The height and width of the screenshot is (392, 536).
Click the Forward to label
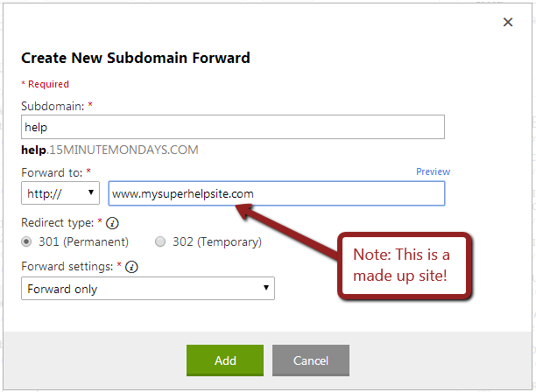52,172
